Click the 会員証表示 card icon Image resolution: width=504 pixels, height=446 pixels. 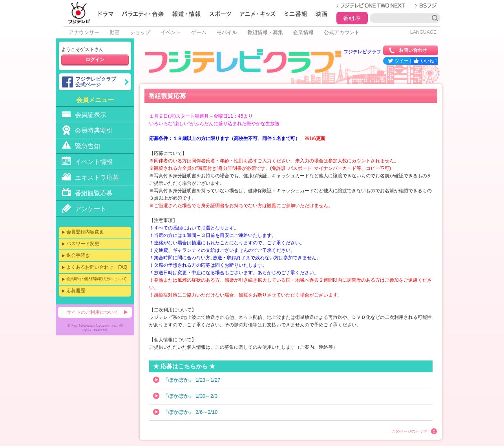tap(66, 115)
